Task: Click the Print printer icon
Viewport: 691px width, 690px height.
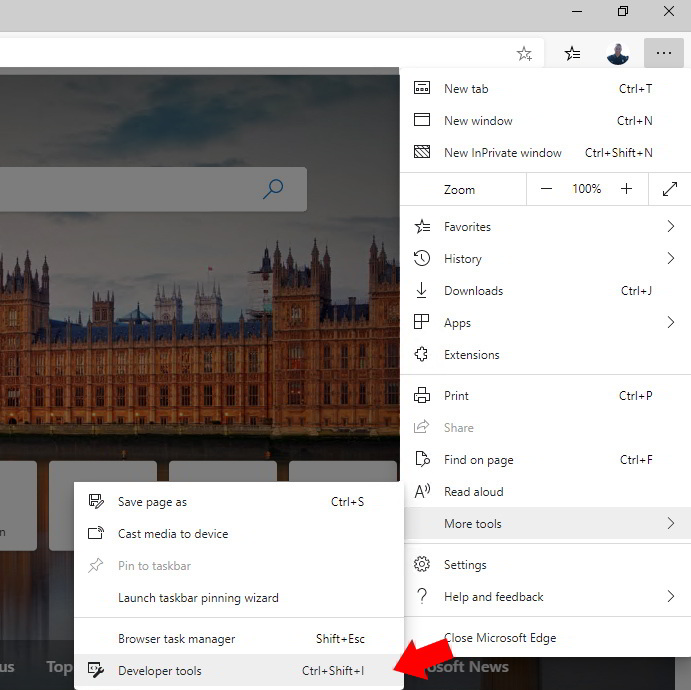Action: point(422,395)
